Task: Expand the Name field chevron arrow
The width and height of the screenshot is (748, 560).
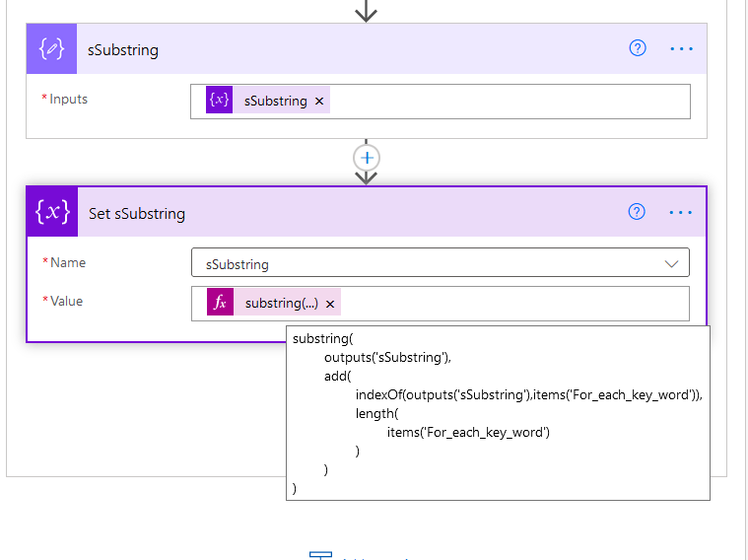Action: 672,263
